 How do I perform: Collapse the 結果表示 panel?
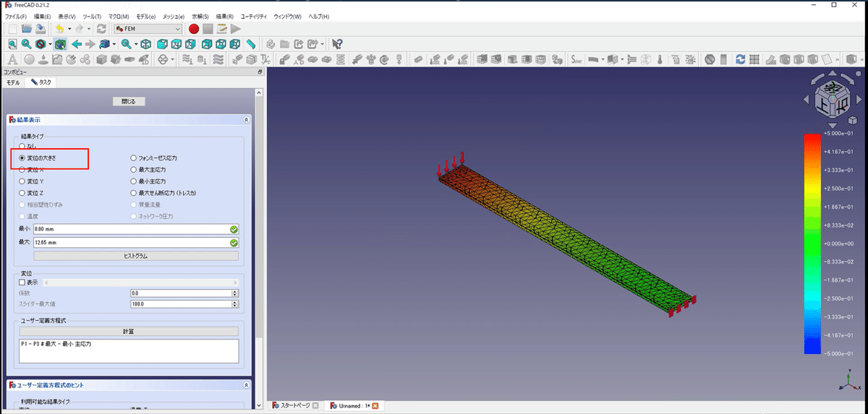(246, 119)
